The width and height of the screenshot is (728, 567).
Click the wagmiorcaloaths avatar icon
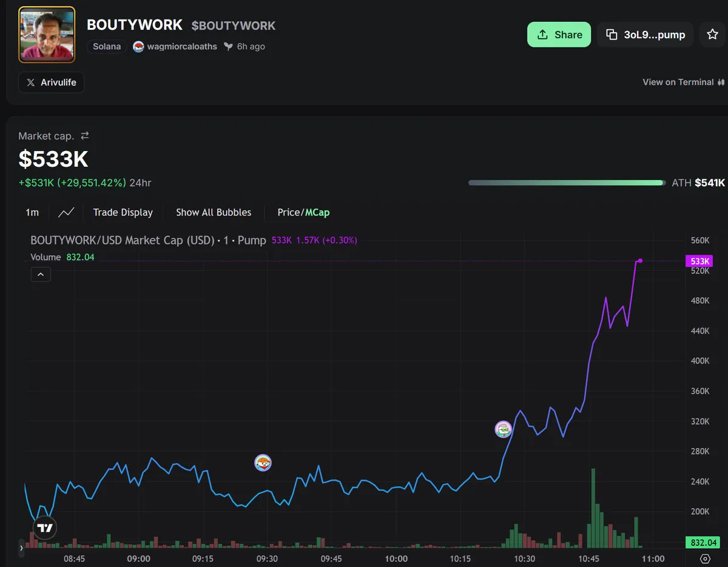138,47
